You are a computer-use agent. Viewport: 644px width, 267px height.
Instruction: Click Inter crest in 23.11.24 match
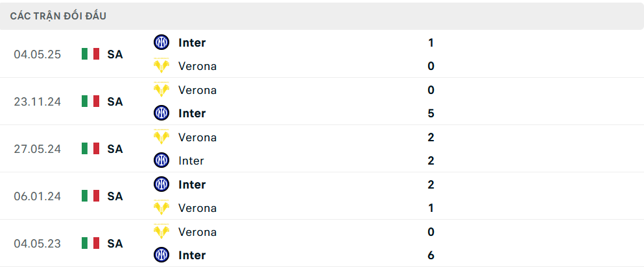tap(161, 113)
